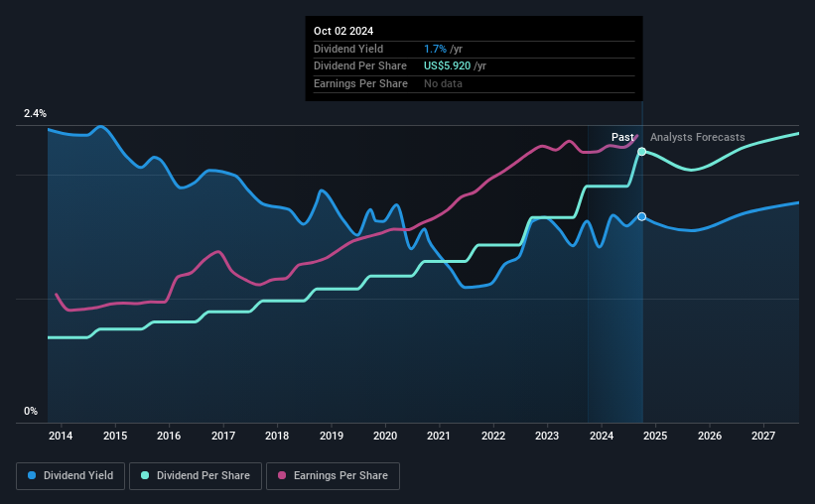Click the blue Dividend Yield legend dot
Viewport: 815px width, 504px height.
32,475
